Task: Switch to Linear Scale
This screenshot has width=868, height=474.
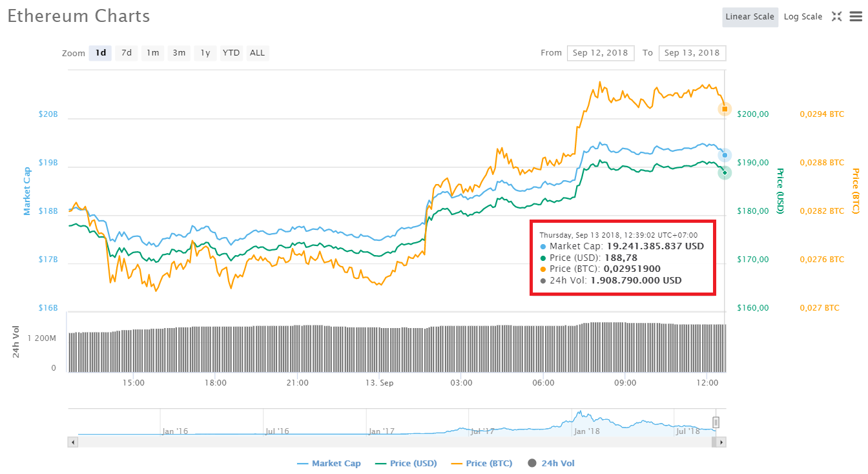Action: click(750, 17)
